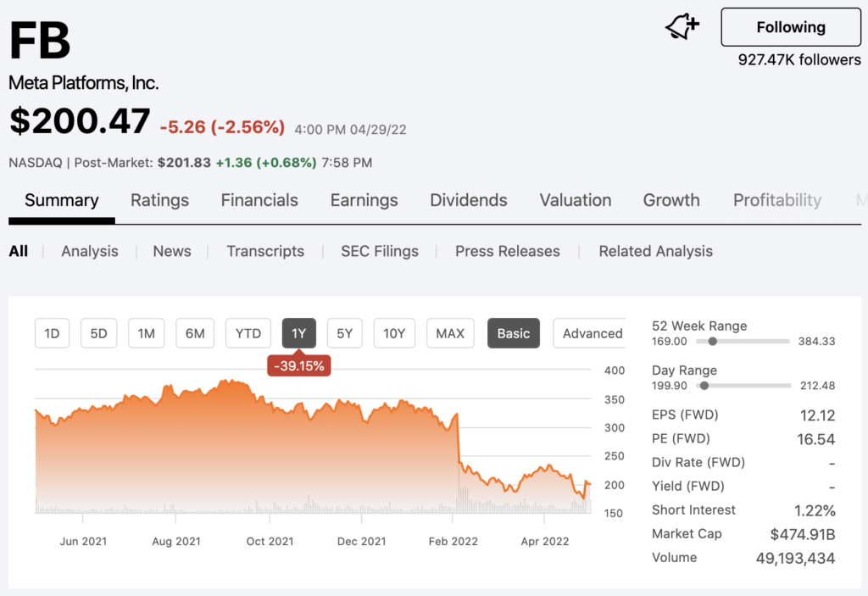
Task: Select the All filter
Action: tap(19, 252)
